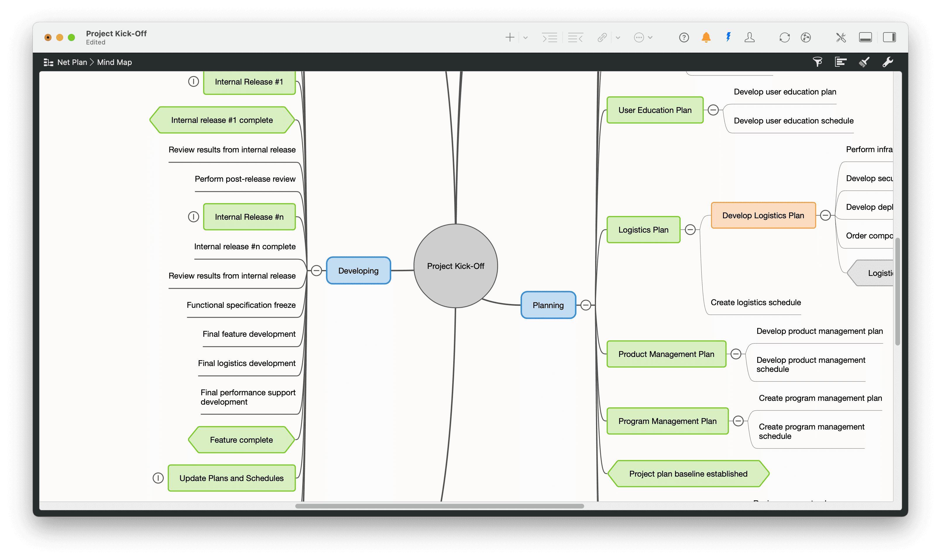Open collaboration options with the person icon
The height and width of the screenshot is (560, 941).
(750, 37)
